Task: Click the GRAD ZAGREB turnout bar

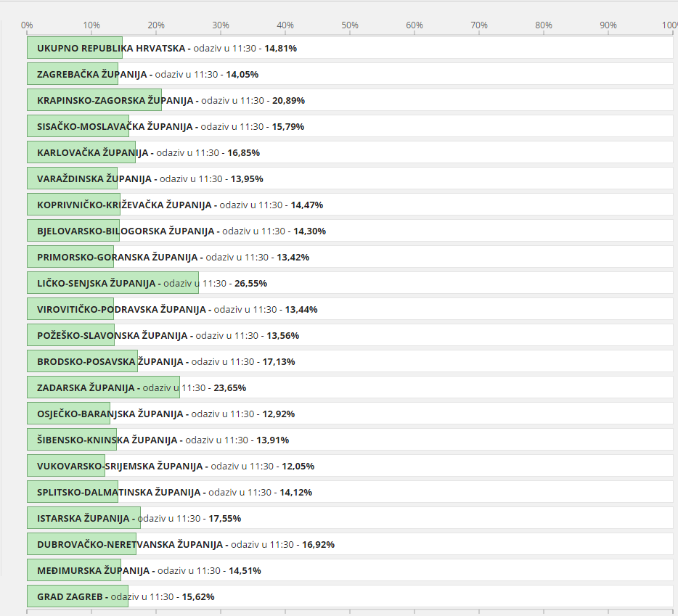Action: coord(78,596)
